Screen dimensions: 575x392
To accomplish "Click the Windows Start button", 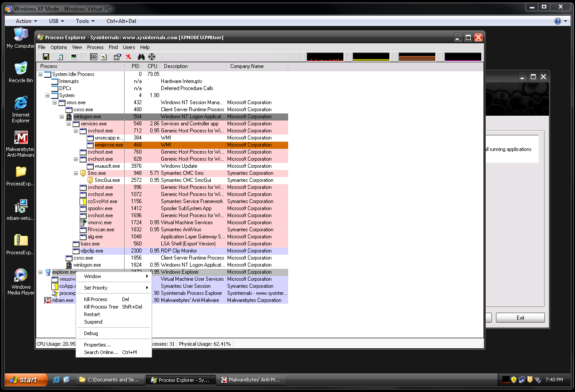I will 26,380.
